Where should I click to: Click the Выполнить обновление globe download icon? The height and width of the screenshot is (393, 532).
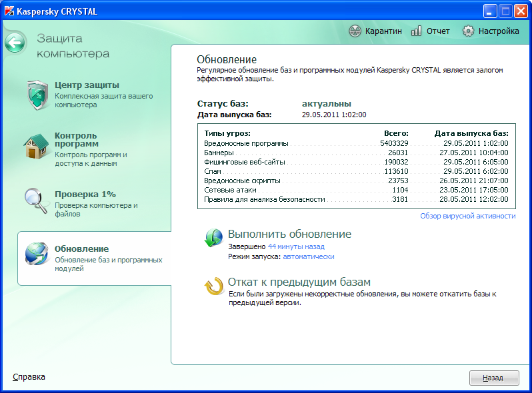(214, 238)
